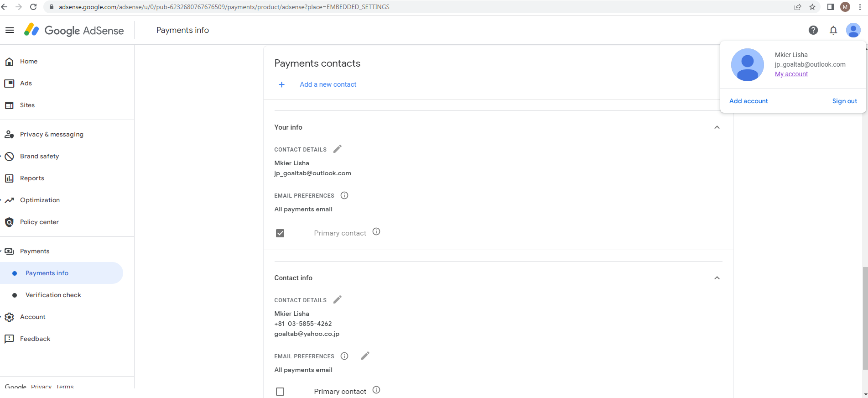
Task: Bookmark this page with star icon
Action: (812, 7)
